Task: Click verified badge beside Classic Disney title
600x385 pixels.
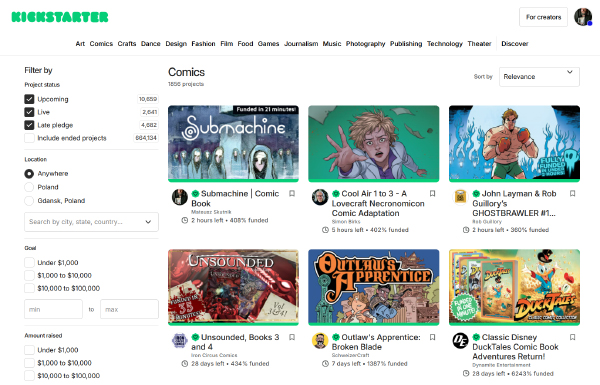Action: click(x=476, y=337)
